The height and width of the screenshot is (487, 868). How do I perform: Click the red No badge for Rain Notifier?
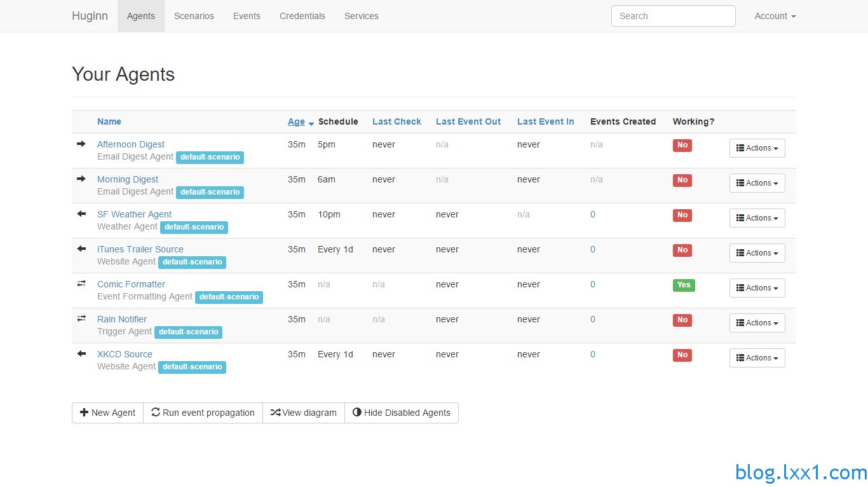click(682, 320)
